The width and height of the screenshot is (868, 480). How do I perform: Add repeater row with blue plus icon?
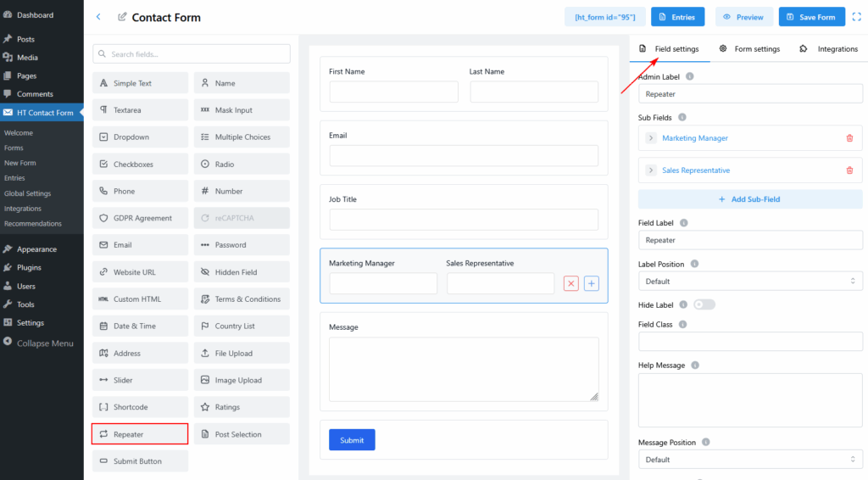coord(592,284)
